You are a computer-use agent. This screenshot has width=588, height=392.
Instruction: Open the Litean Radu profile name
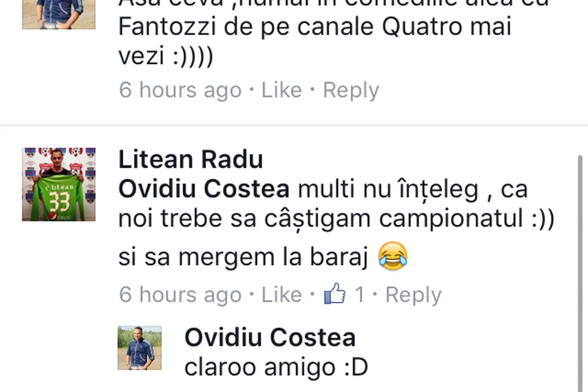pyautogui.click(x=190, y=160)
